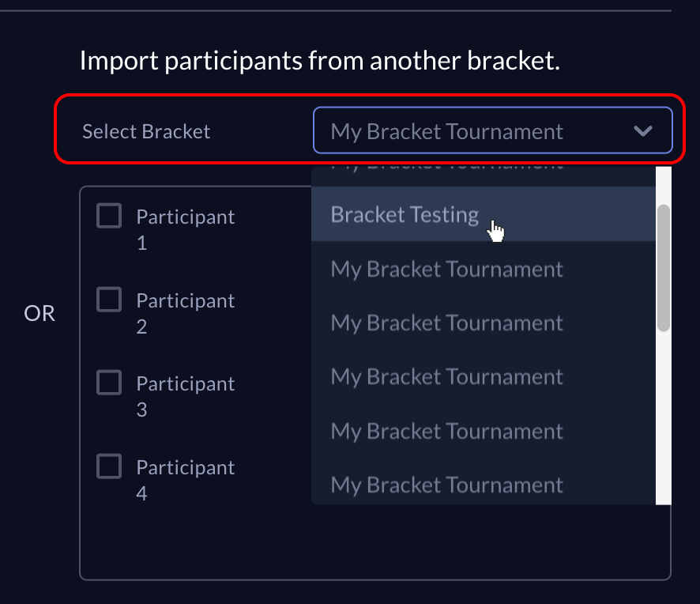Click the chevron arrow in Select Bracket field
Viewport: 700px width, 604px height.
[643, 131]
